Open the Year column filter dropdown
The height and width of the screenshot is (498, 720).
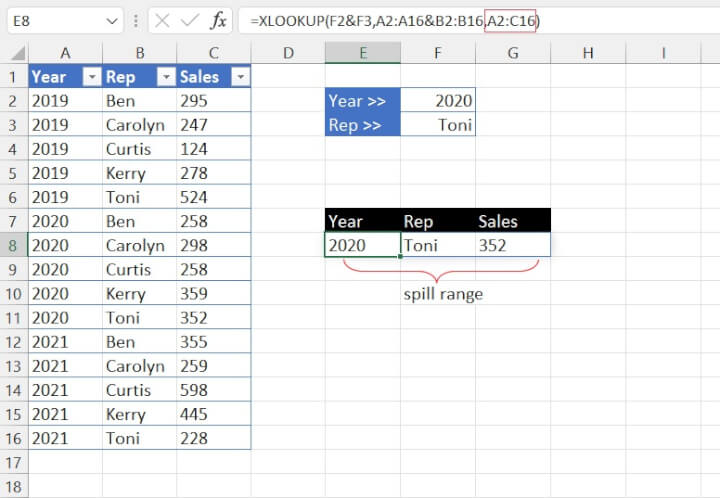pos(91,77)
